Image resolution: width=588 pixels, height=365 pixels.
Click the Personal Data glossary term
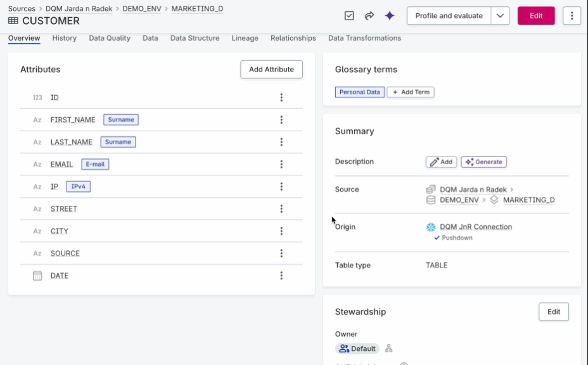[360, 92]
